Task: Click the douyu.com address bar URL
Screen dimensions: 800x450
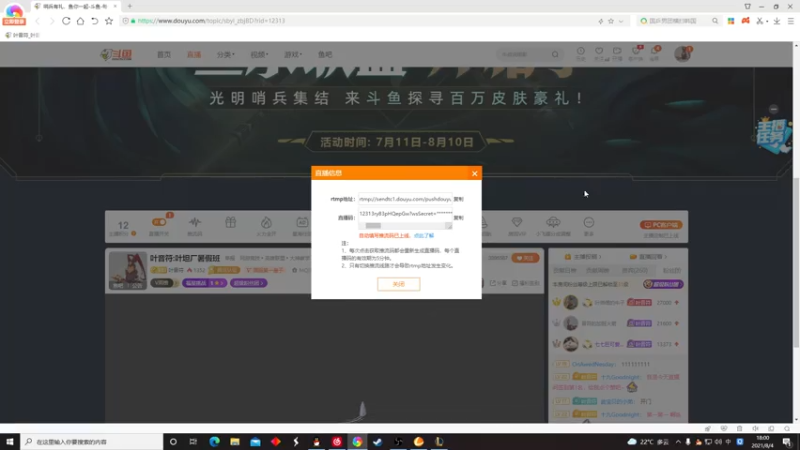Action: (x=211, y=21)
